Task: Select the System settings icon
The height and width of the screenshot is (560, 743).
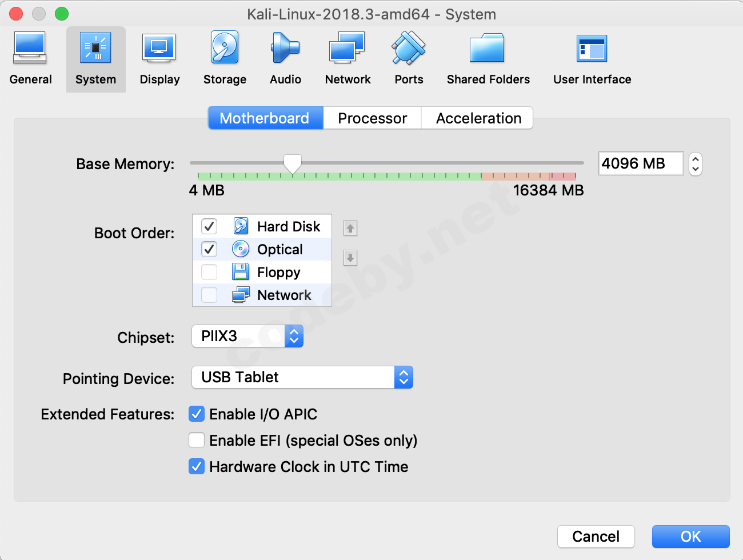Action: 95,48
